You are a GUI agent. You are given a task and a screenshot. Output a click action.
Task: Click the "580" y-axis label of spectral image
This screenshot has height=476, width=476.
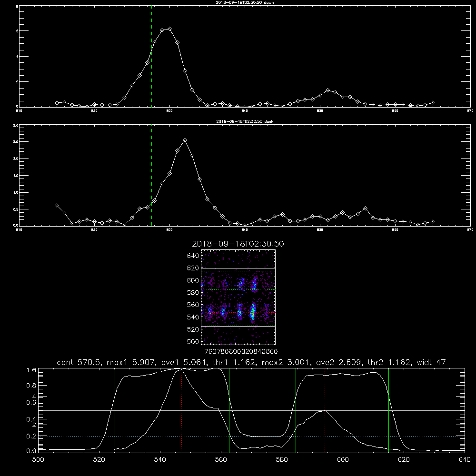[x=193, y=293]
